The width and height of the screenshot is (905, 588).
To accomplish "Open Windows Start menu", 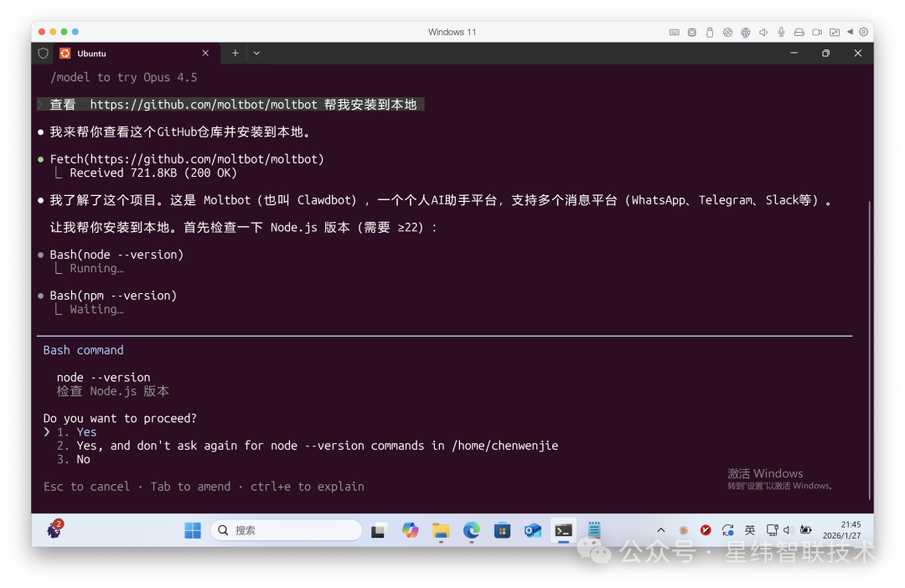I will click(x=193, y=530).
